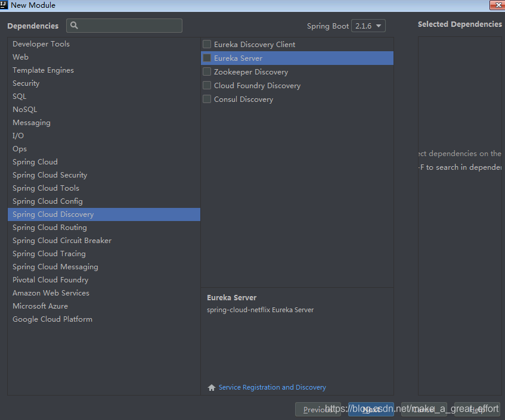Close the New Module dialog
This screenshot has width=505, height=420.
click(497, 5)
